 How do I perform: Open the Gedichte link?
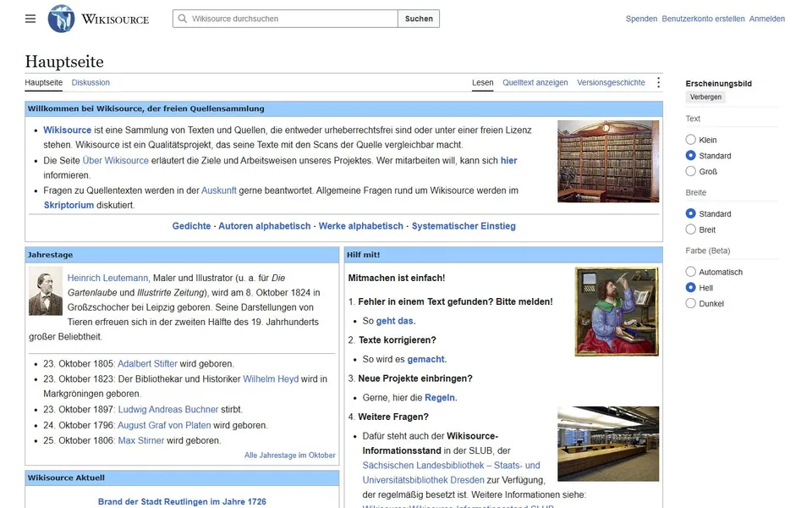pos(192,226)
